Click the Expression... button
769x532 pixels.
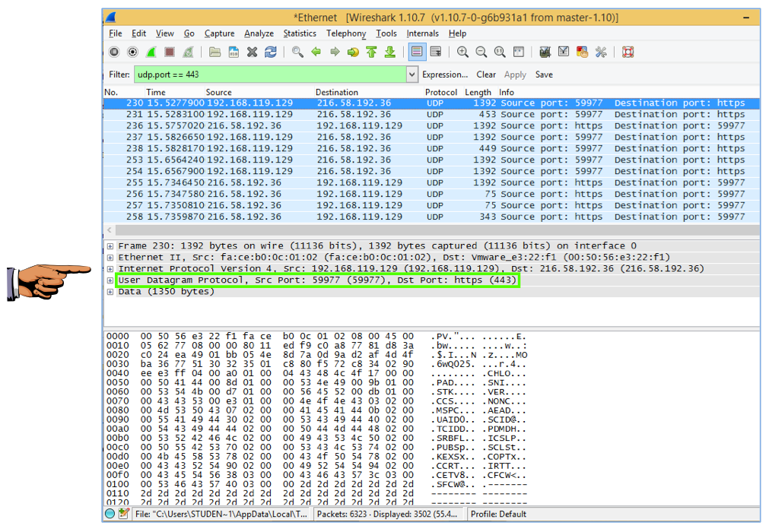tap(445, 74)
